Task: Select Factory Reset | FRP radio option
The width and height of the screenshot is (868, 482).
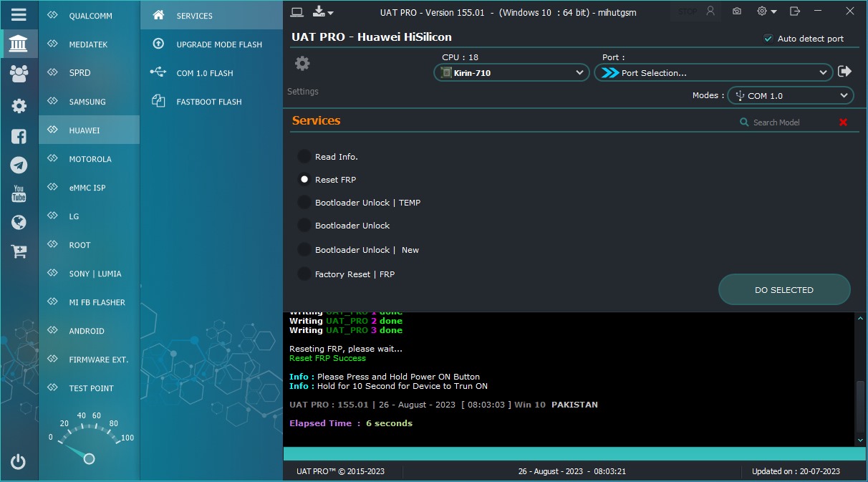Action: 304,274
